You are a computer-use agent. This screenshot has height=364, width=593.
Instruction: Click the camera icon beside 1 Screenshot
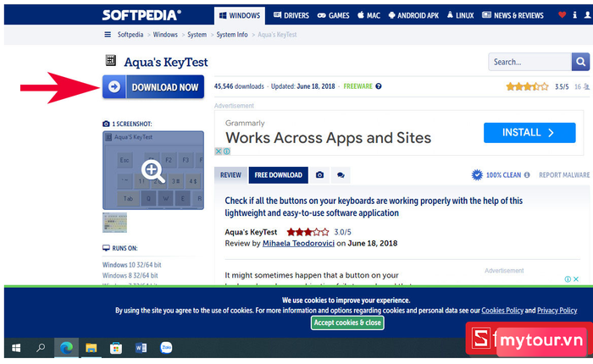tap(106, 124)
